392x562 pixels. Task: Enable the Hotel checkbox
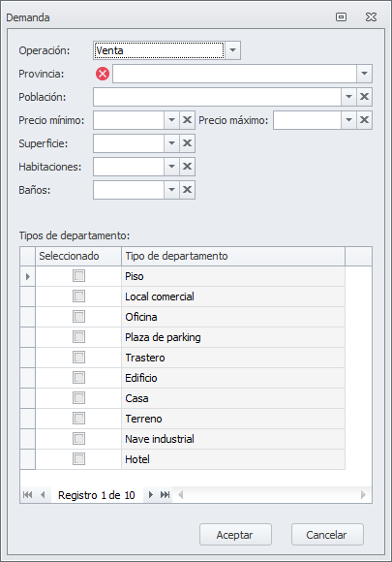tap(78, 458)
